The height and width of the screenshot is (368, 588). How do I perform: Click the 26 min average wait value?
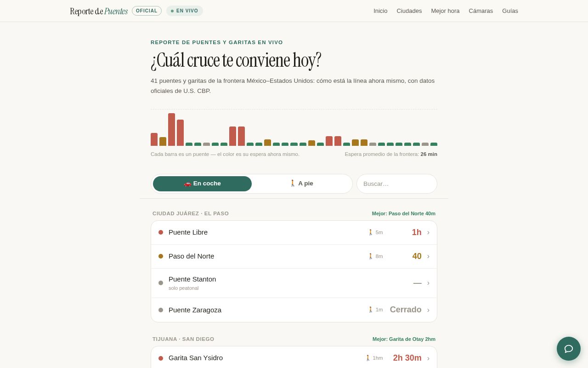point(429,154)
